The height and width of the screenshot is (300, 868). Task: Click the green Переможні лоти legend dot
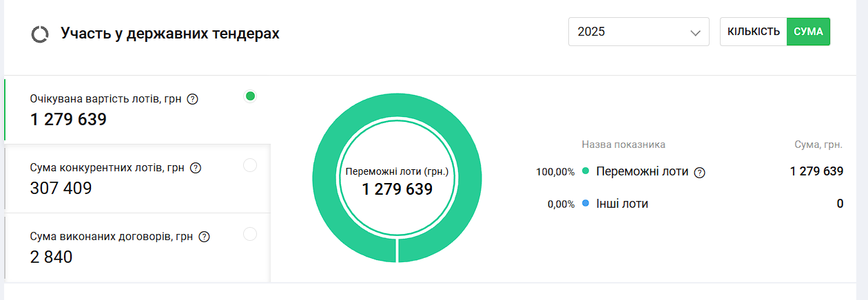[586, 171]
